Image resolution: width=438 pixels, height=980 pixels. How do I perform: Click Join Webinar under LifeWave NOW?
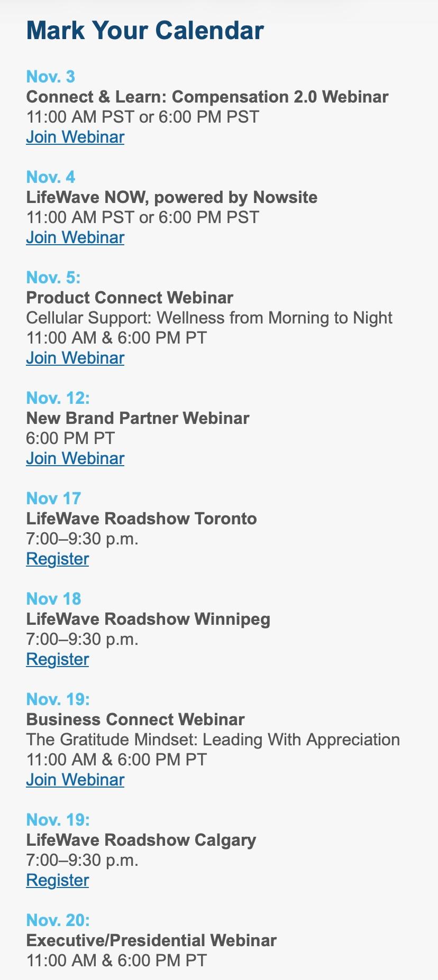[75, 237]
